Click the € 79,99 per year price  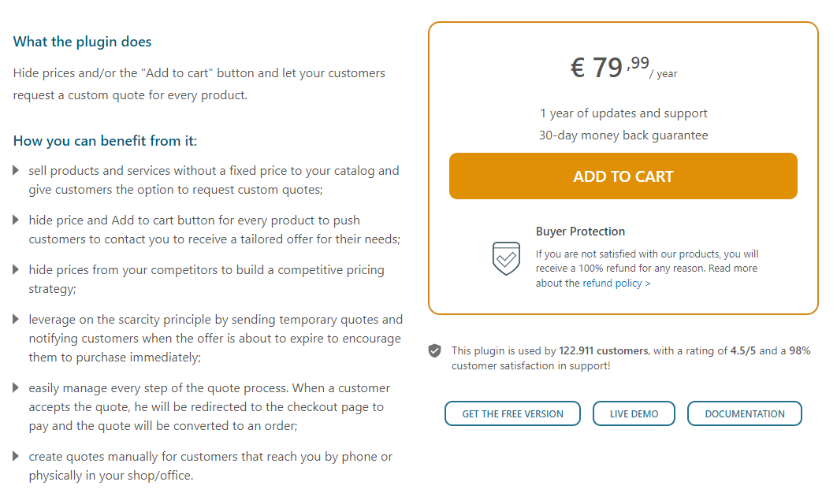(x=622, y=68)
